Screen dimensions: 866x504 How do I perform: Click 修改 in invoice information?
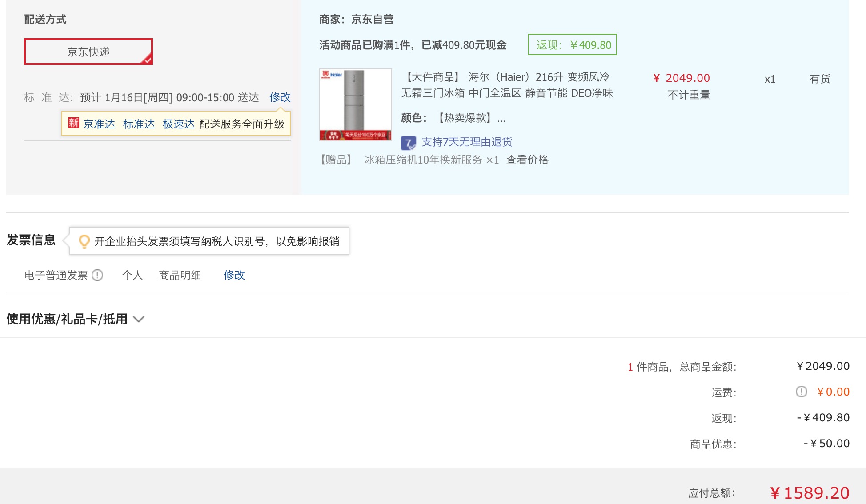coord(234,275)
